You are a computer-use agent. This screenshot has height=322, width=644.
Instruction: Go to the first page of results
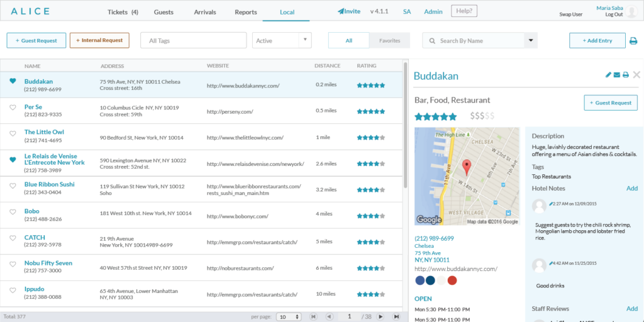pos(314,317)
